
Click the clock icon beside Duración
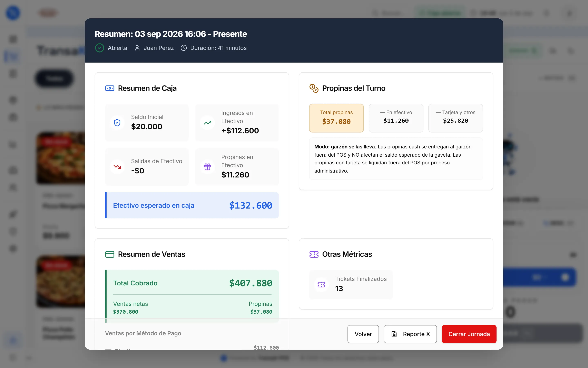point(184,48)
